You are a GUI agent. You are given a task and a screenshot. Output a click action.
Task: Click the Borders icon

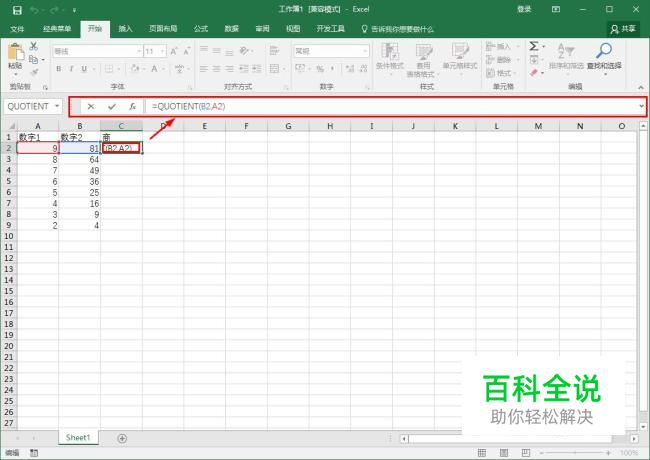pyautogui.click(x=109, y=68)
